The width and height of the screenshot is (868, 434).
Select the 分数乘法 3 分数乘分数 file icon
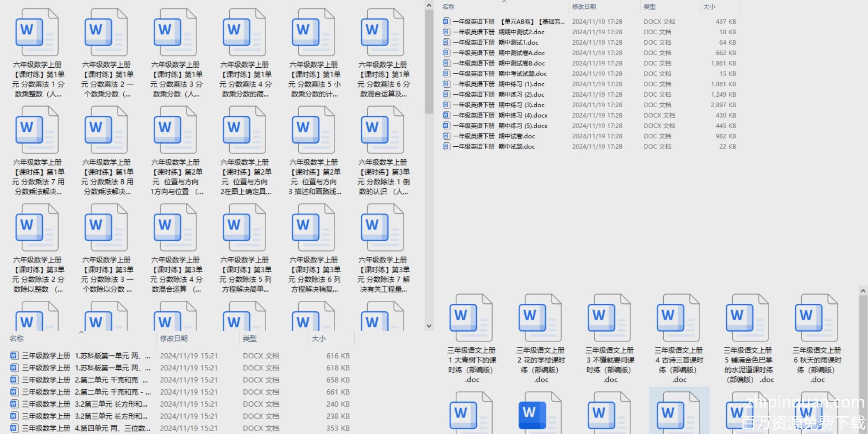[175, 33]
